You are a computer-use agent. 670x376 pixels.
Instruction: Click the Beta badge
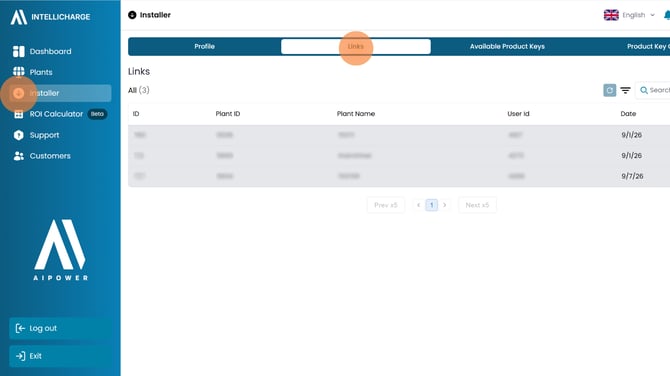pos(97,114)
